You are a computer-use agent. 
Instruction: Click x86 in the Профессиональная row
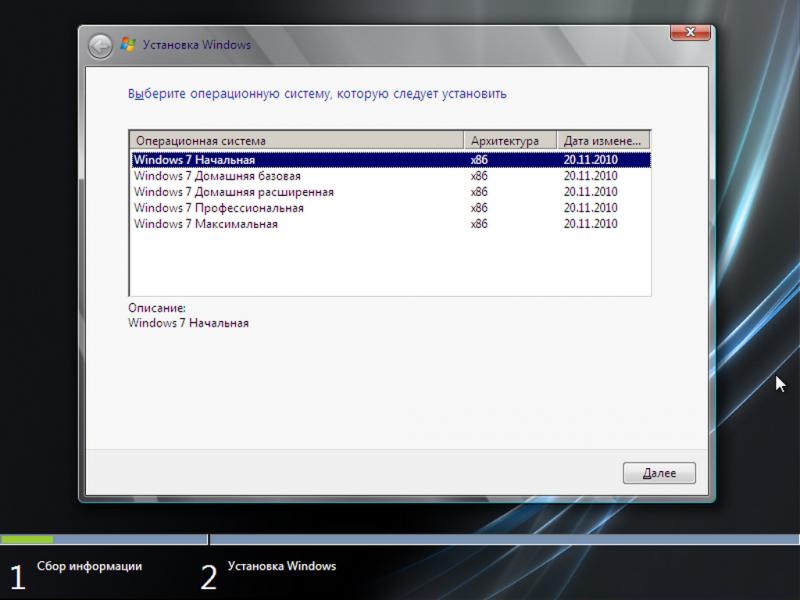point(479,208)
